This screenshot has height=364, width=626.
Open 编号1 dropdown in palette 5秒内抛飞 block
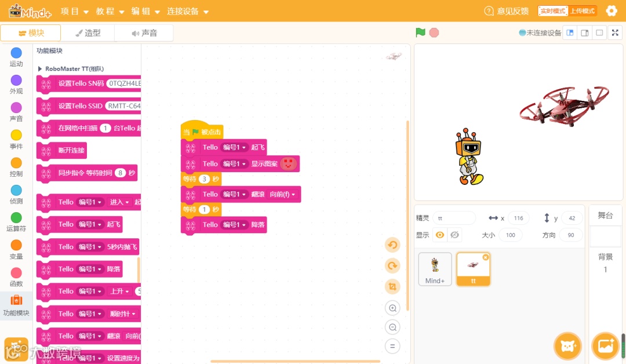(x=90, y=247)
